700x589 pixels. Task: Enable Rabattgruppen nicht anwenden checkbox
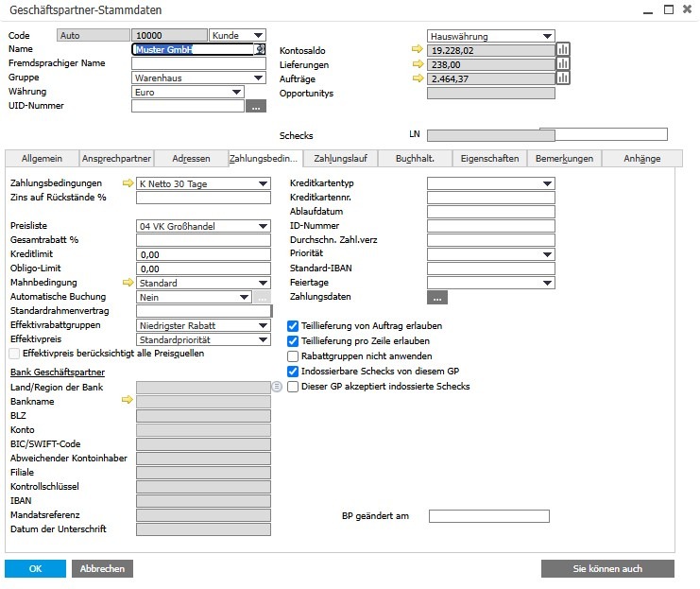click(293, 356)
